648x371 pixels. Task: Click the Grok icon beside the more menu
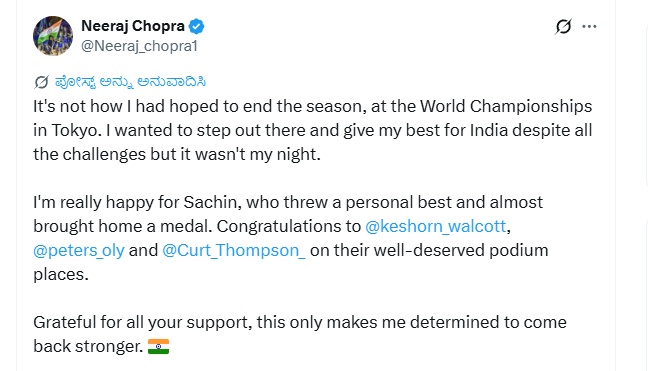[x=563, y=26]
